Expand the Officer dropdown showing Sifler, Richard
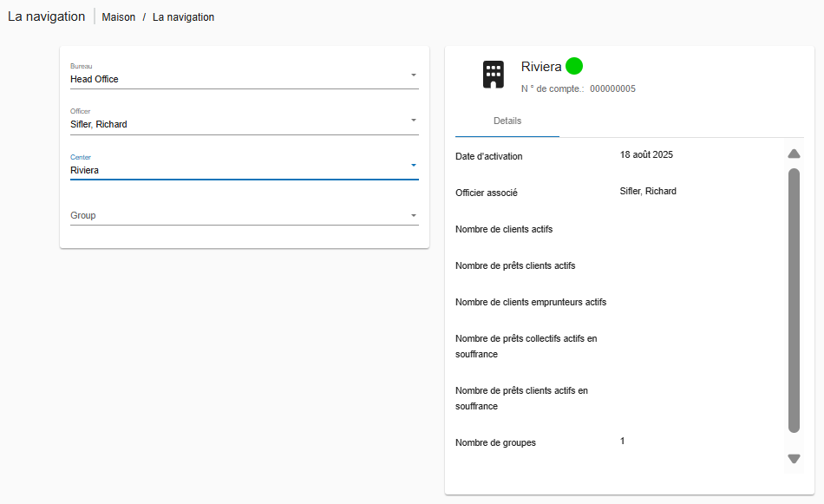824x504 pixels. tap(244, 124)
